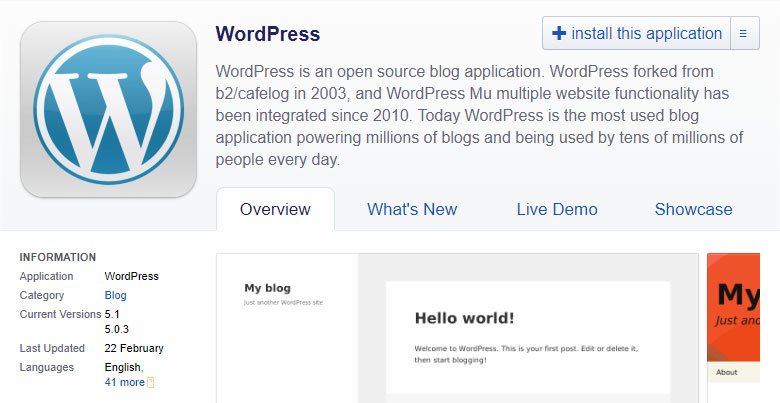Click the Application label
780x403 pixels.
tap(46, 276)
